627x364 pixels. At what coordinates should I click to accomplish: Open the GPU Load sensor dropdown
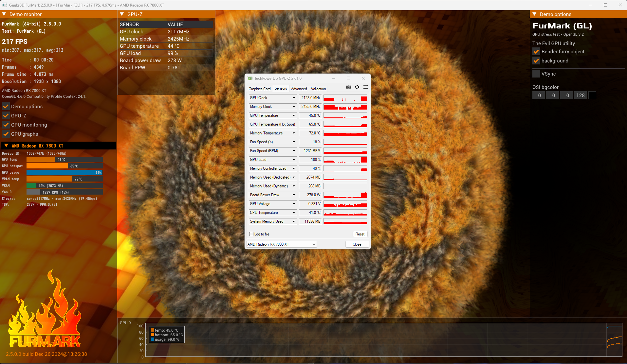pyautogui.click(x=294, y=160)
